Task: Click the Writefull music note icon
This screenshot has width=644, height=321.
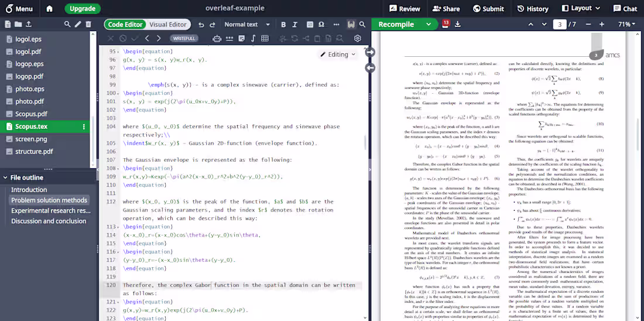Action: [253, 38]
